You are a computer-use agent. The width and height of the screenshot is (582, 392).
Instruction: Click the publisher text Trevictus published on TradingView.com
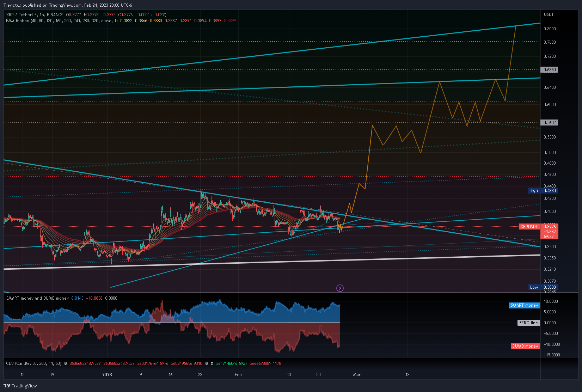tap(43, 5)
